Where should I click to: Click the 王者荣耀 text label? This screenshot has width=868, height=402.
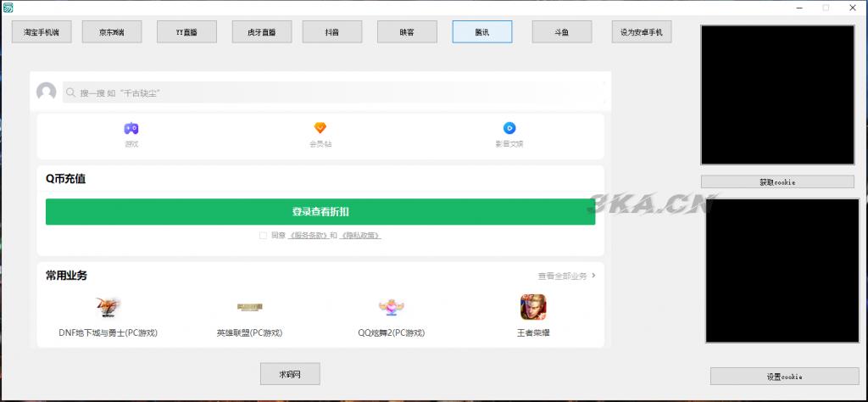[533, 332]
